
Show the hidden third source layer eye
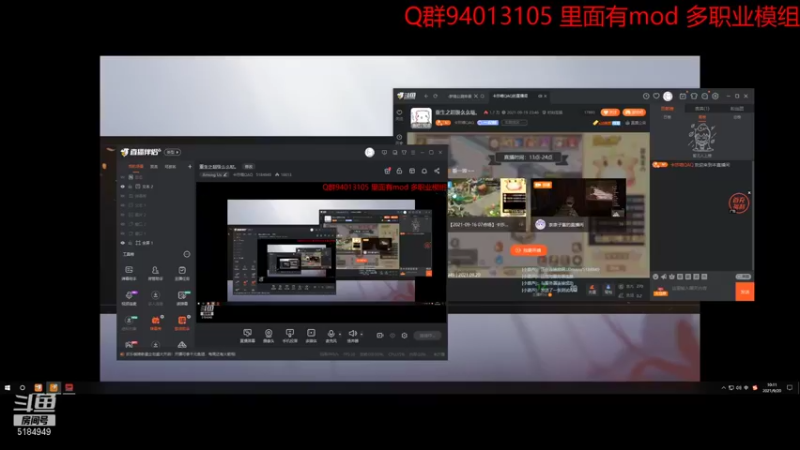point(122,196)
